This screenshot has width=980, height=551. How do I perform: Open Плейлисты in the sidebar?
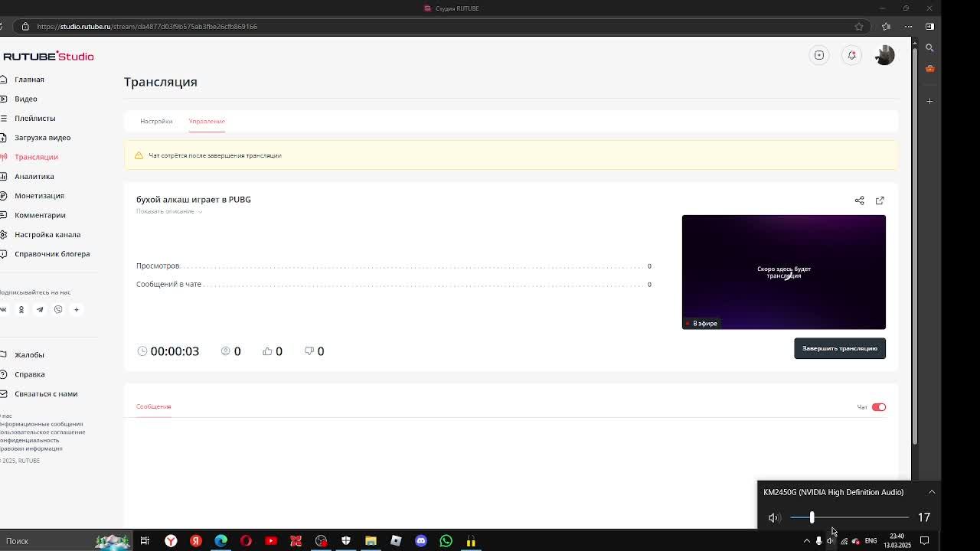[34, 118]
